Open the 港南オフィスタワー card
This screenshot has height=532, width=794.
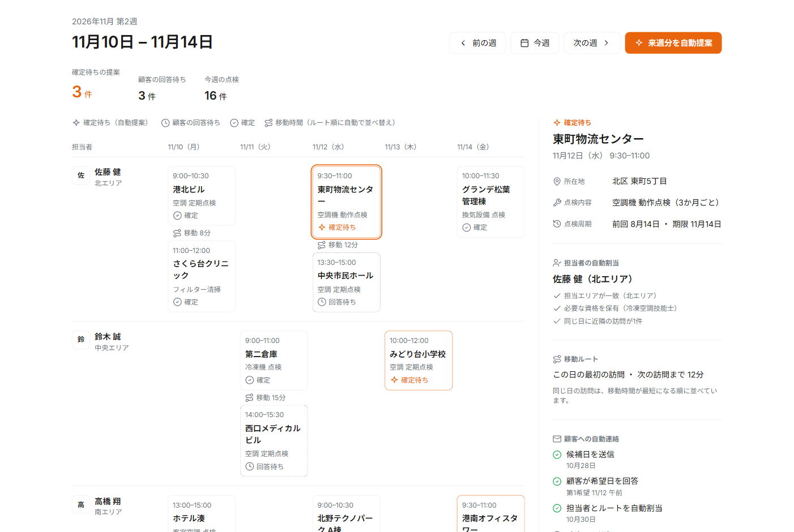click(x=490, y=514)
